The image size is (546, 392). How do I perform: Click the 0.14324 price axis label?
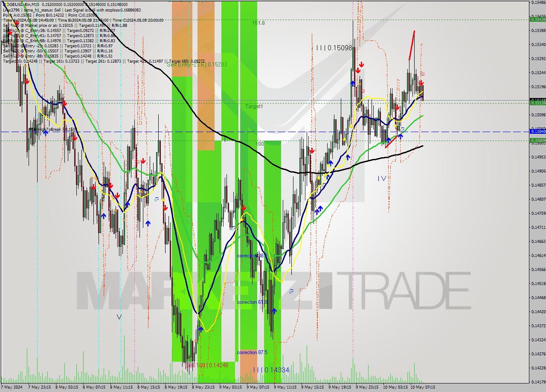pyautogui.click(x=538, y=340)
